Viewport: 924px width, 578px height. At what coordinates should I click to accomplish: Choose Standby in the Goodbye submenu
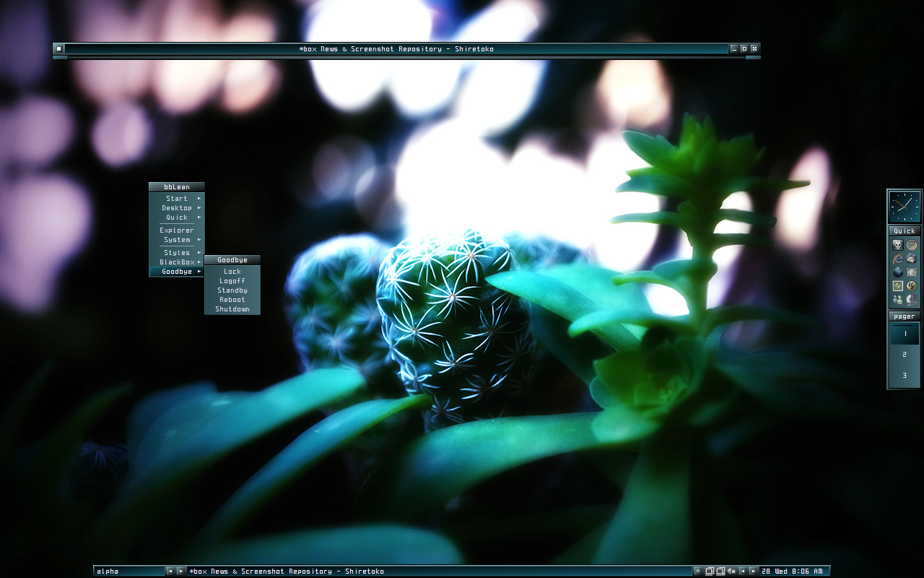pyautogui.click(x=232, y=290)
